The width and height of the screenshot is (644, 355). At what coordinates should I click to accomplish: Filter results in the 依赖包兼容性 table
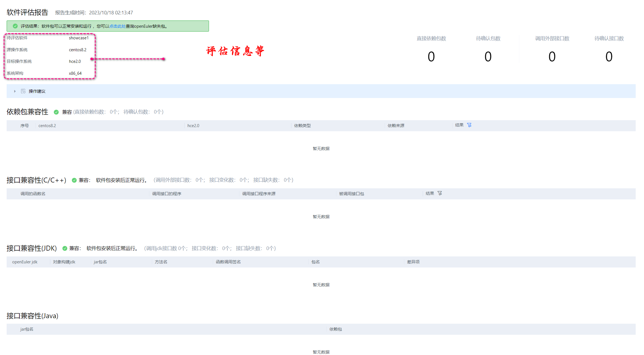pyautogui.click(x=469, y=125)
